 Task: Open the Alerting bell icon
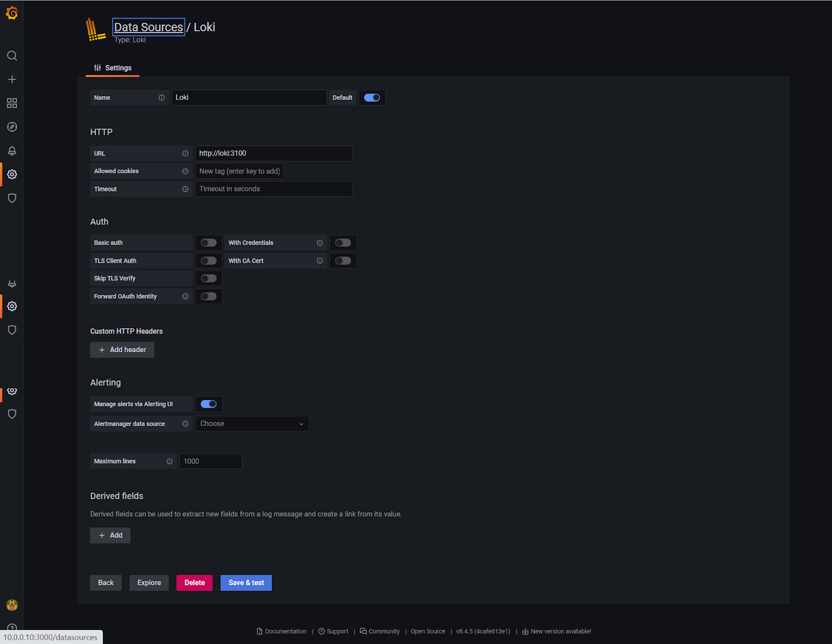12,151
